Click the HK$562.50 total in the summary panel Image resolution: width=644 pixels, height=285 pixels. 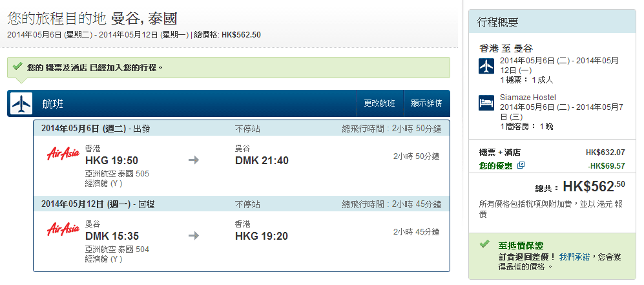pos(593,187)
